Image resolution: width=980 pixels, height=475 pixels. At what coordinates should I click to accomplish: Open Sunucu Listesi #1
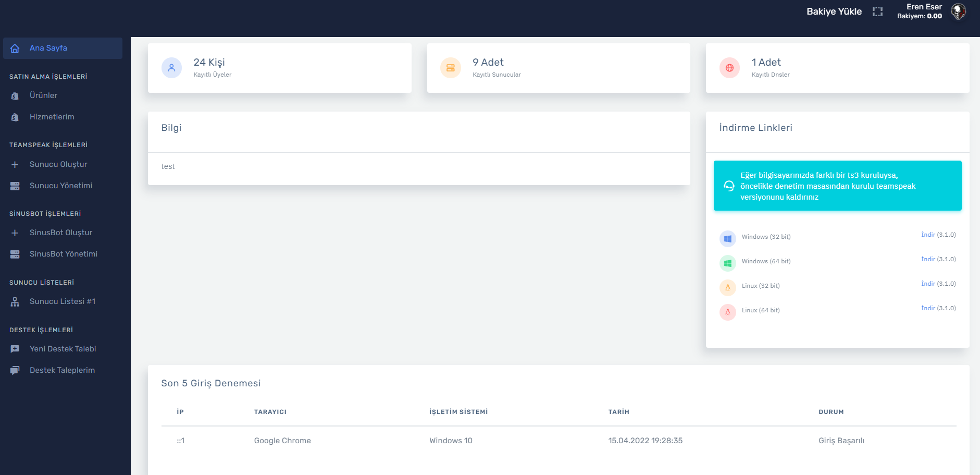click(62, 301)
